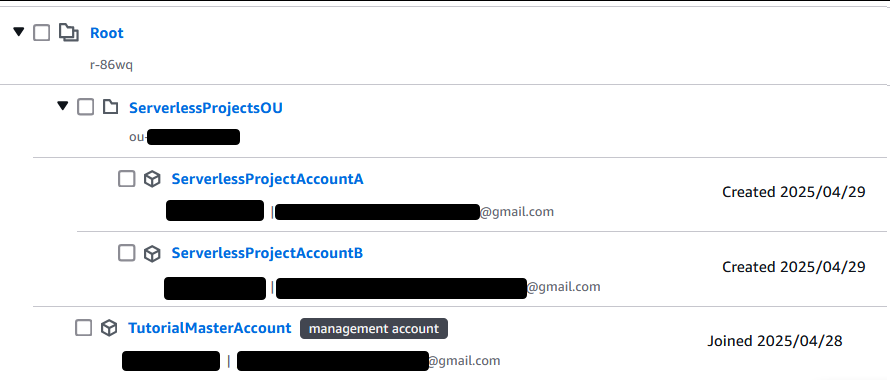Select the TutorialMasterAccount checkbox
The image size is (890, 380).
click(83, 328)
